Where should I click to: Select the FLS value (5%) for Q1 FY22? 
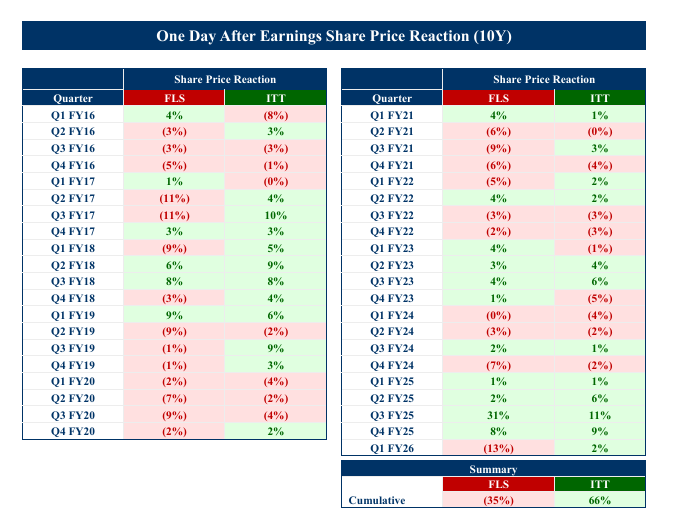click(x=499, y=181)
